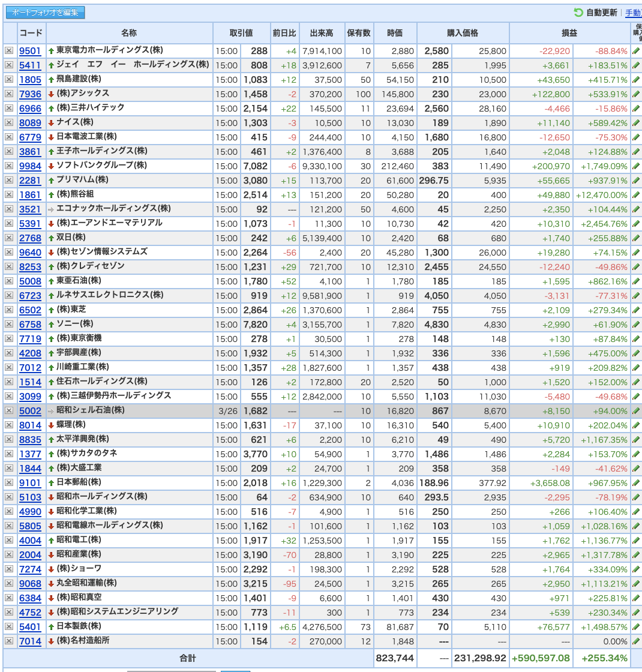Click ルネサス volume 9,581,900

click(322, 296)
